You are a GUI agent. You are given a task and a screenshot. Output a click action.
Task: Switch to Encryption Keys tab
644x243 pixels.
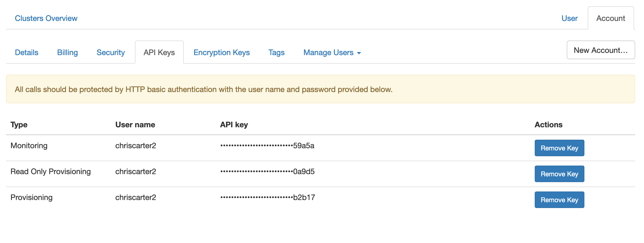pyautogui.click(x=222, y=52)
